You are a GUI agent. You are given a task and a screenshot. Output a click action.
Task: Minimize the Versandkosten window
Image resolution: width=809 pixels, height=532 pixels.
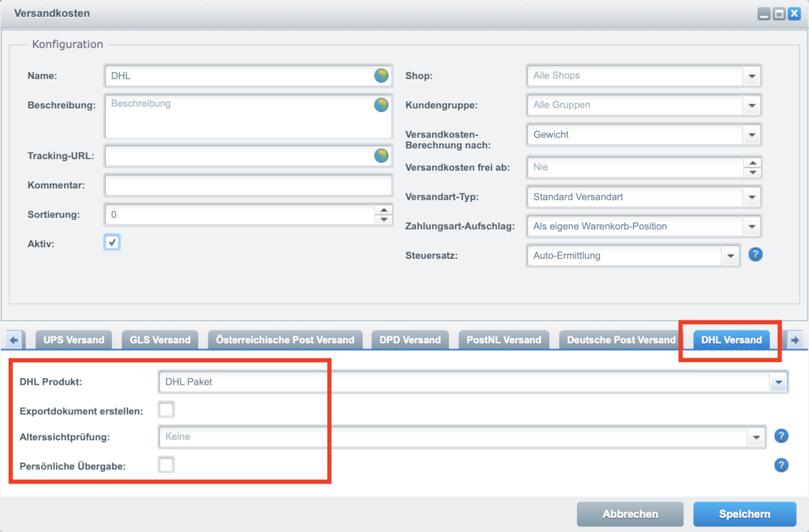764,13
